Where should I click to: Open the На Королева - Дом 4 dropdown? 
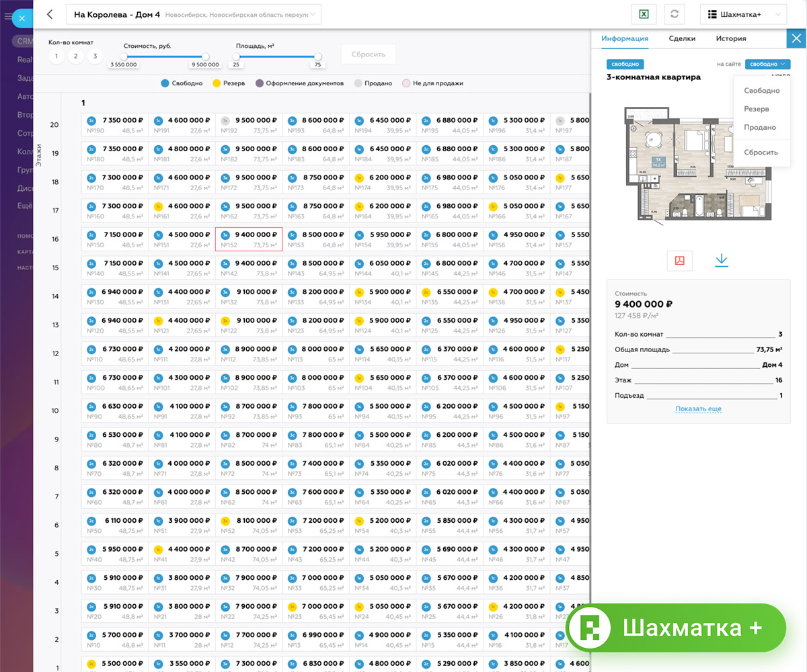(194, 15)
